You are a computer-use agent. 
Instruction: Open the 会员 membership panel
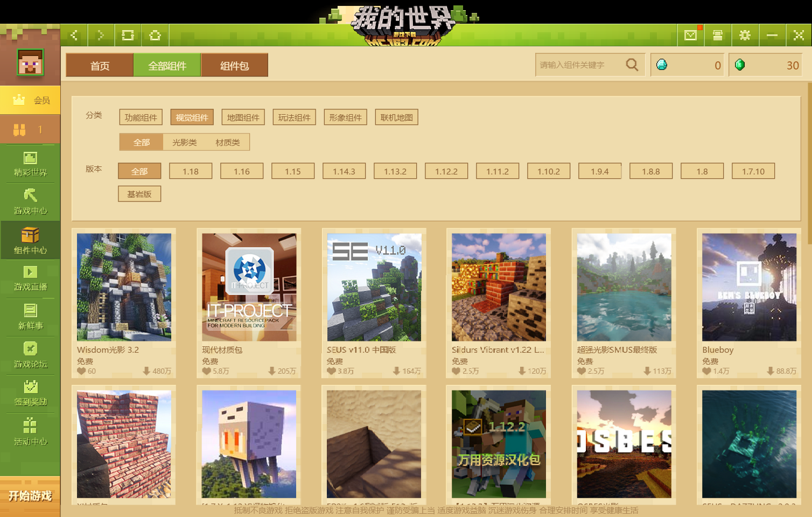click(x=30, y=100)
